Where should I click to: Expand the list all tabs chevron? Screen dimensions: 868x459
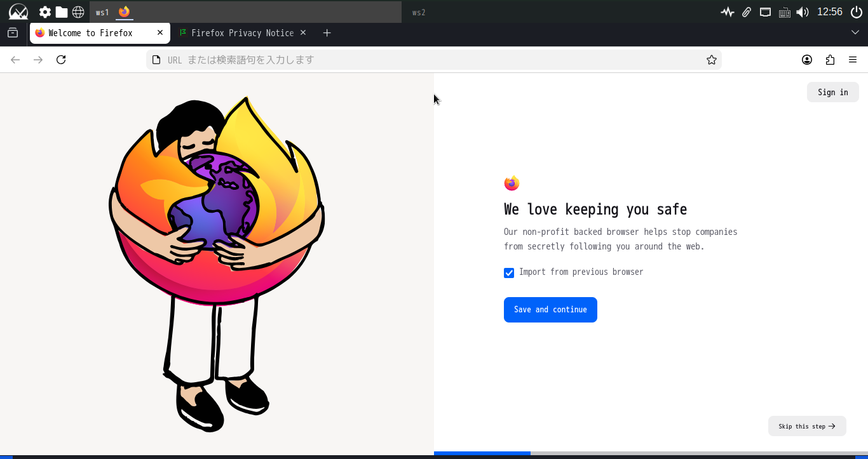(855, 33)
